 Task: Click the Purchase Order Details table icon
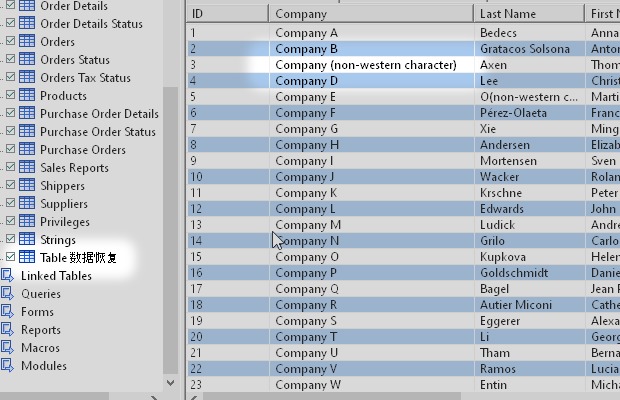pos(28,114)
